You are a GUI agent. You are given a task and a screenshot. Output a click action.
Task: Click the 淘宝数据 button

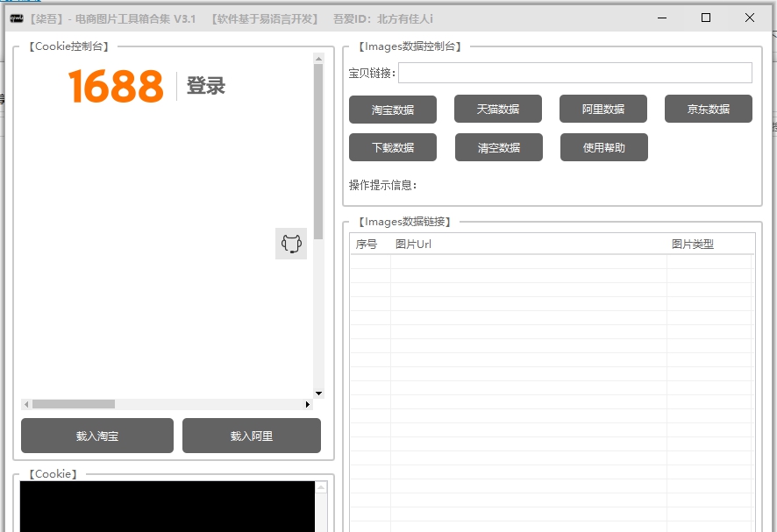pos(393,109)
